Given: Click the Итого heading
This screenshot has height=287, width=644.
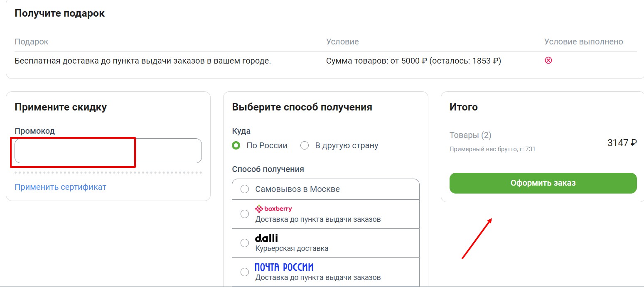Looking at the screenshot, I should pyautogui.click(x=464, y=107).
